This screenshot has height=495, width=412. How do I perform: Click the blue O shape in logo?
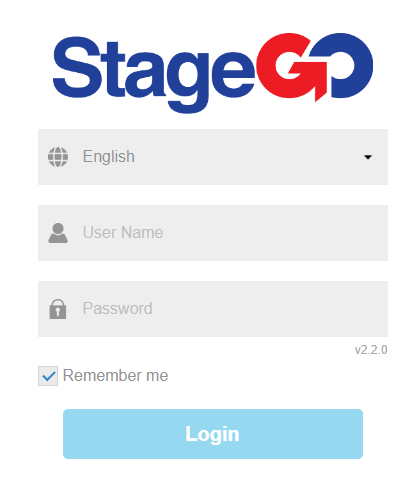(350, 65)
